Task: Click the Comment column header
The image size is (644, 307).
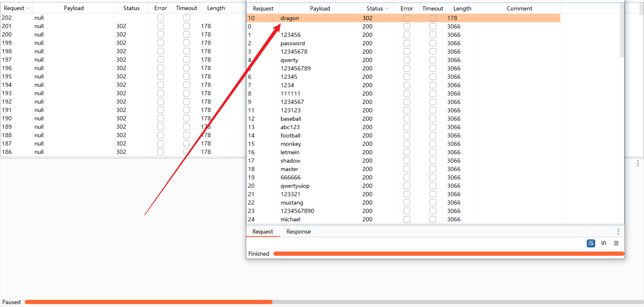Action: click(519, 9)
